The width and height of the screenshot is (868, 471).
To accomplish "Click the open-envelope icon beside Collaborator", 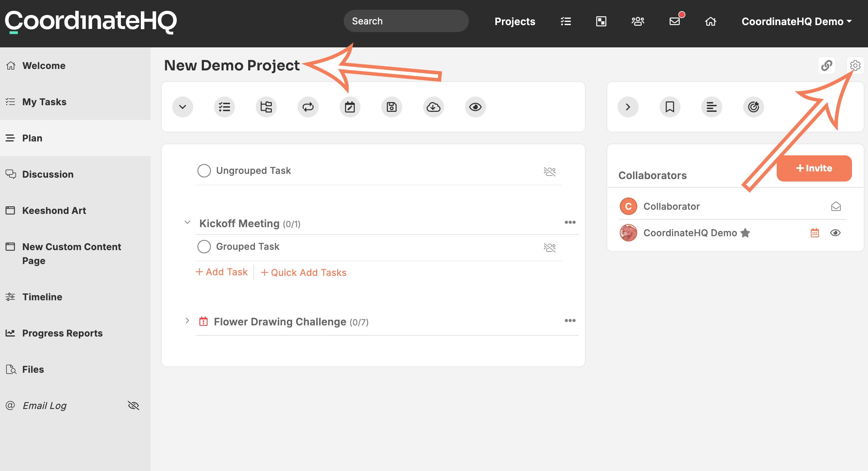I will (x=836, y=207).
